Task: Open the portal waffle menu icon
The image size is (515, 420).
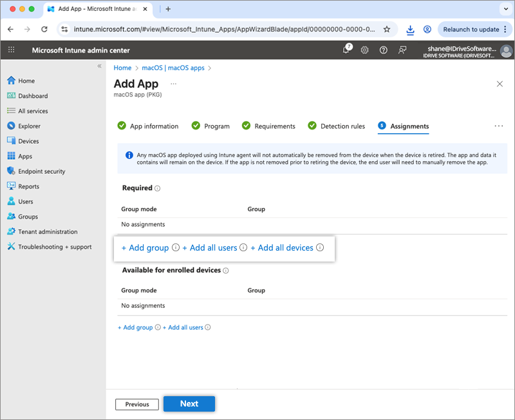Action: [x=12, y=50]
